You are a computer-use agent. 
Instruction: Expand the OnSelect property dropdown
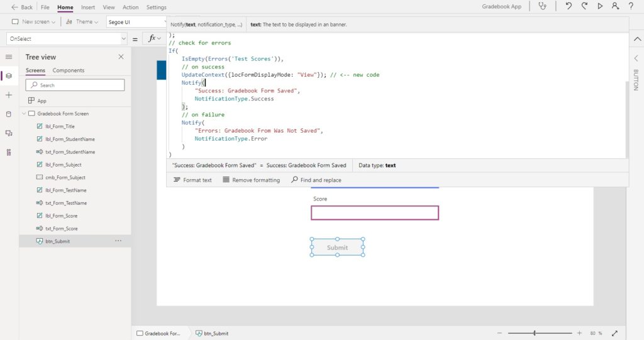[x=124, y=38]
